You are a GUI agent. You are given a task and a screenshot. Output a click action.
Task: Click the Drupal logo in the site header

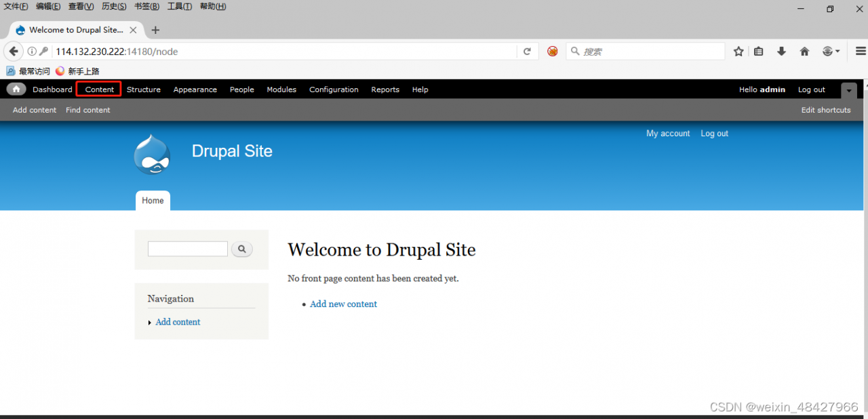click(152, 155)
